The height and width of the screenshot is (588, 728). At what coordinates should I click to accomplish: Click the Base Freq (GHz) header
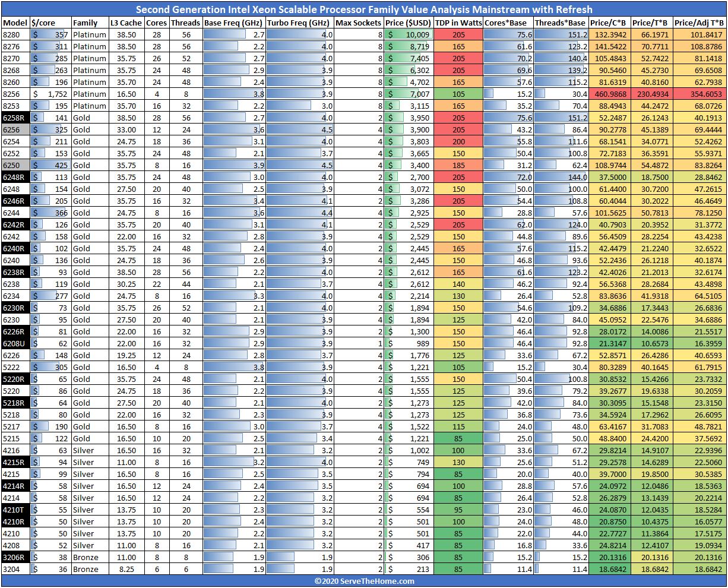tap(234, 23)
